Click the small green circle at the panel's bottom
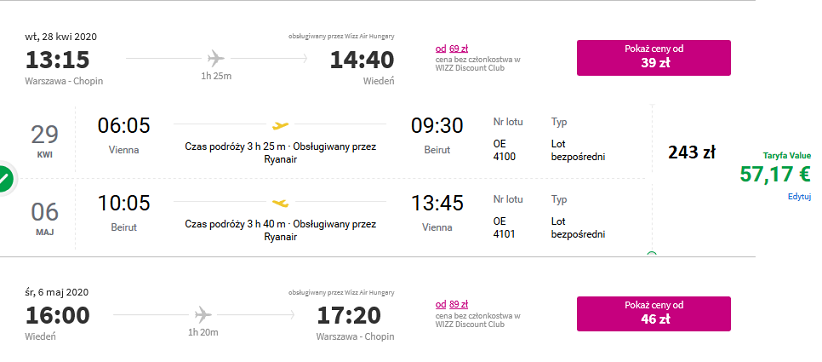 (x=652, y=254)
